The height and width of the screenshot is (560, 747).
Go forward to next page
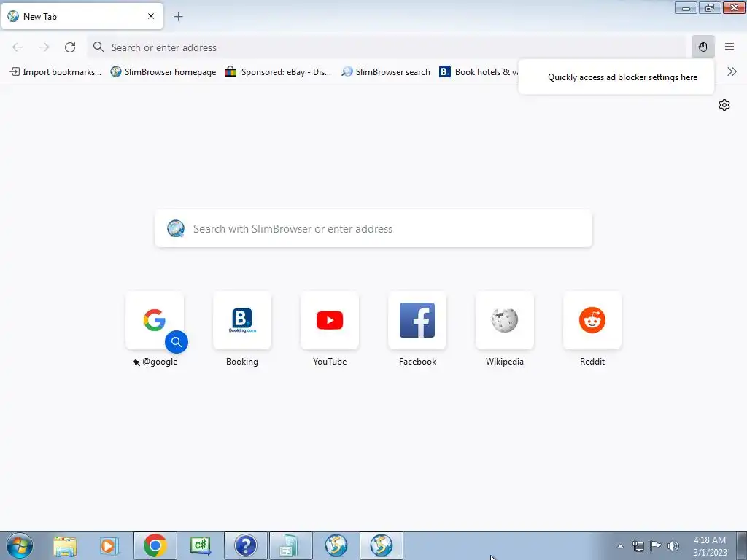44,47
